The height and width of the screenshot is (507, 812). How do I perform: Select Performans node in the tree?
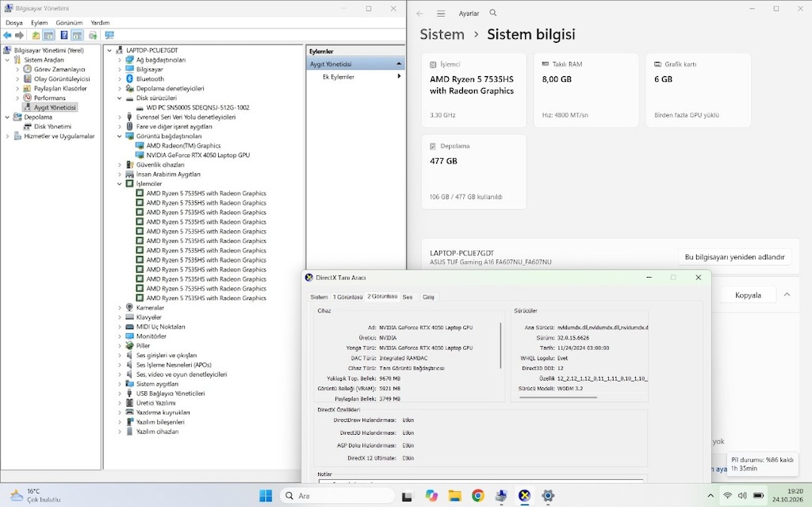50,98
